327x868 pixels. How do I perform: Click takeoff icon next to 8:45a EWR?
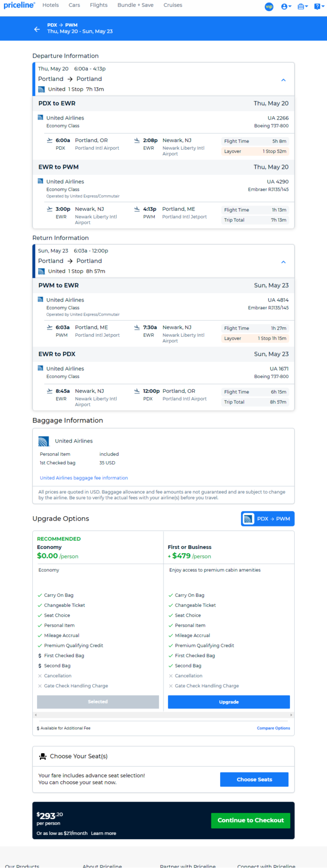click(x=49, y=391)
